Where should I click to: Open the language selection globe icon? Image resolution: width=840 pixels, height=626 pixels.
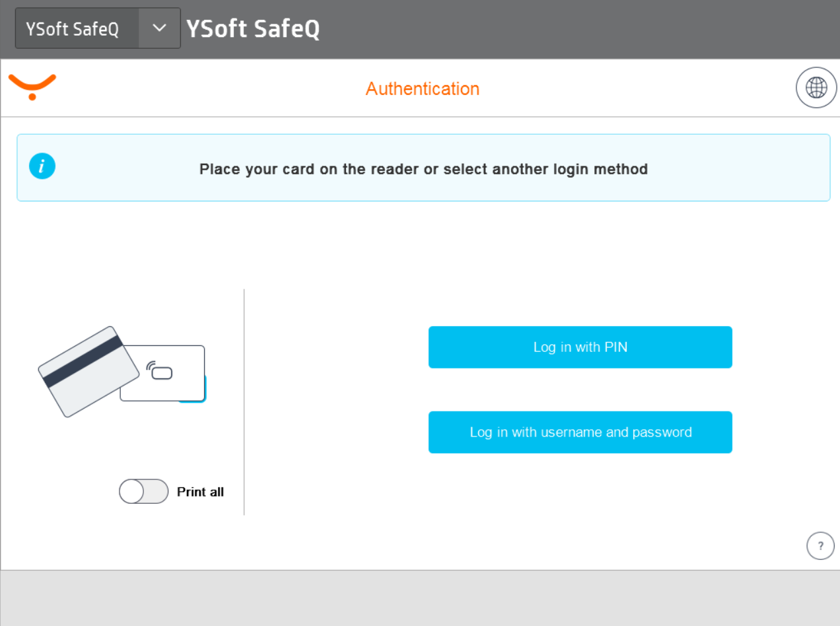(x=816, y=88)
